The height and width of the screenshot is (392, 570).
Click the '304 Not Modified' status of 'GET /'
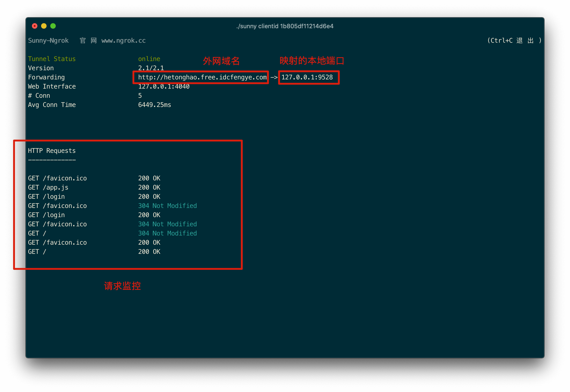tap(168, 233)
